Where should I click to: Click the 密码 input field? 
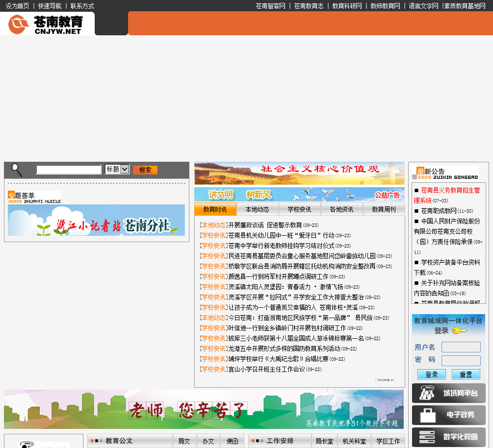click(x=461, y=360)
